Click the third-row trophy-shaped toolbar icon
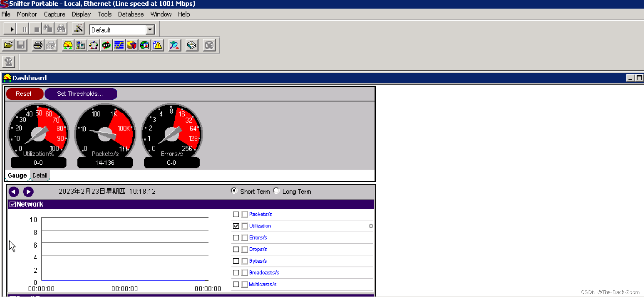Viewport: 644px width, 297px height. (9, 62)
